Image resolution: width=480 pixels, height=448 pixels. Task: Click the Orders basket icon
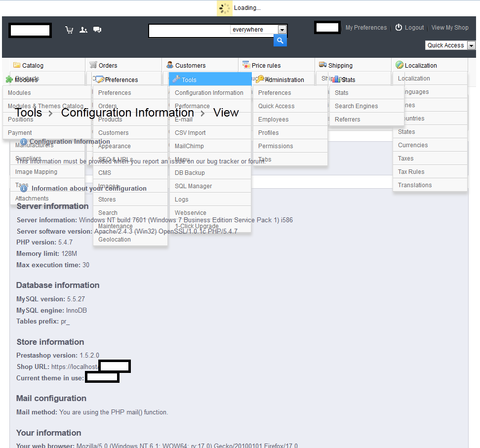pos(93,65)
